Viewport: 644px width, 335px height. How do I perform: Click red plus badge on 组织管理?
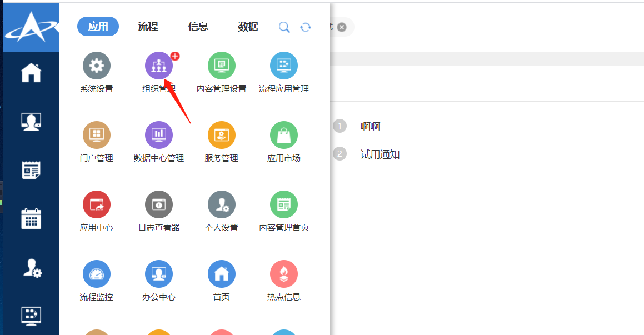tap(175, 56)
